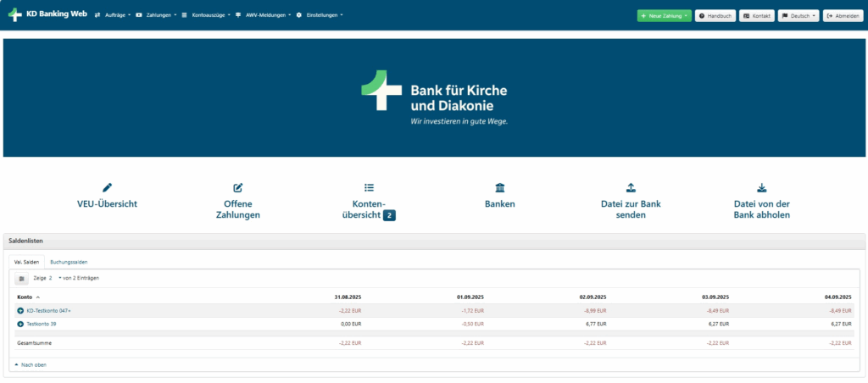Open the Banken link
The width and height of the screenshot is (868, 383).
500,204
